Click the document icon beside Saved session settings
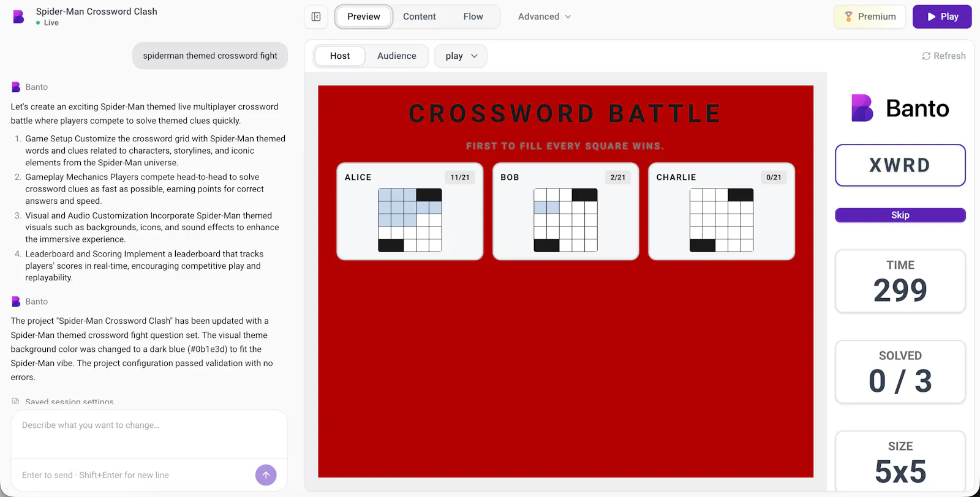Image resolution: width=980 pixels, height=497 pixels. point(15,402)
